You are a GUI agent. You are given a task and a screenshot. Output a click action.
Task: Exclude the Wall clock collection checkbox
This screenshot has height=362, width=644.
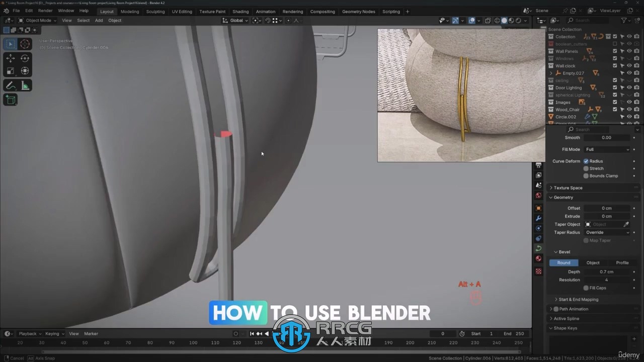click(x=615, y=66)
